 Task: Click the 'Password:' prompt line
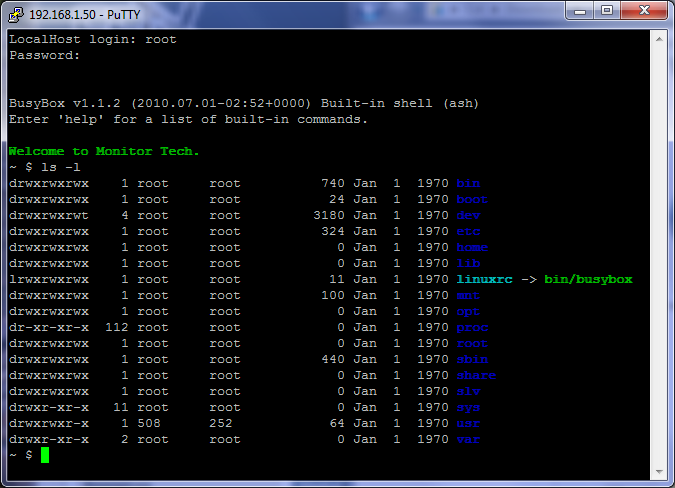click(x=45, y=56)
